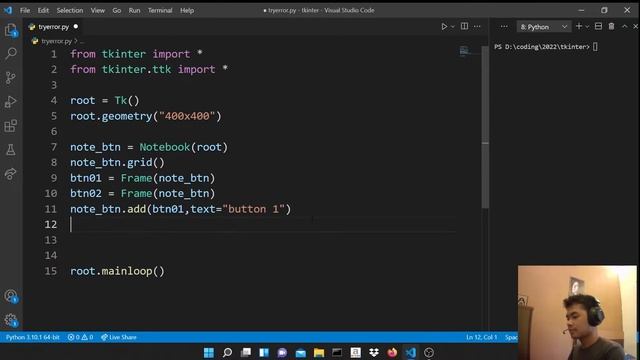640x360 pixels.
Task: Open the File menu
Action: pyautogui.click(x=25, y=10)
